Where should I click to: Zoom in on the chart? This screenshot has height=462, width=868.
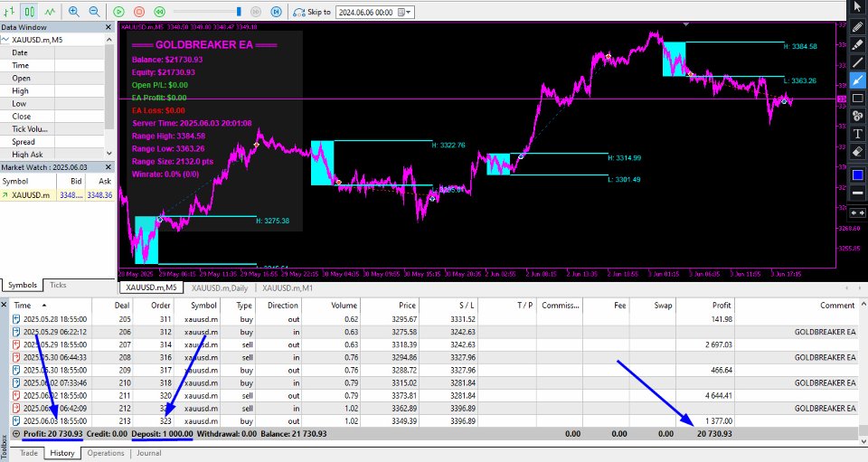73,11
